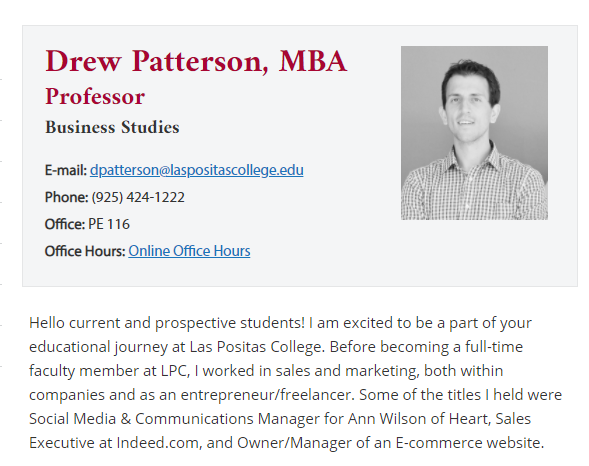Click the Drew Patterson, MBA heading
This screenshot has width=589, height=466.
pos(196,61)
